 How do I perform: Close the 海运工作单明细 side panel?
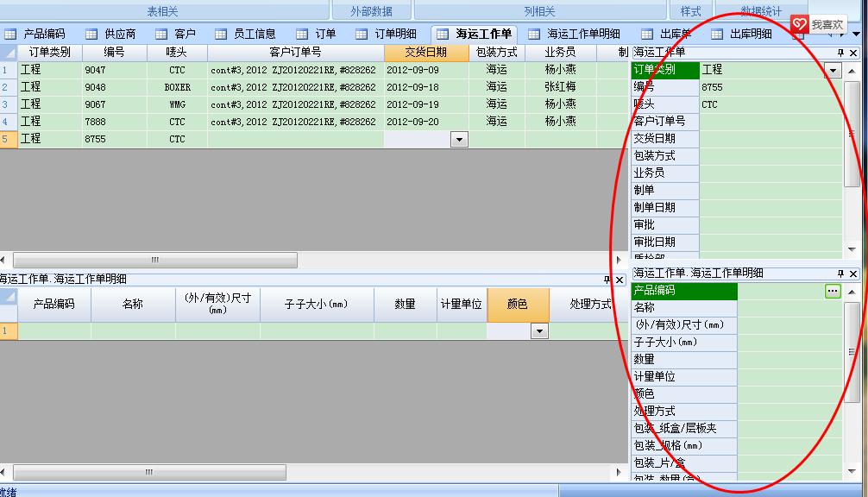click(854, 274)
